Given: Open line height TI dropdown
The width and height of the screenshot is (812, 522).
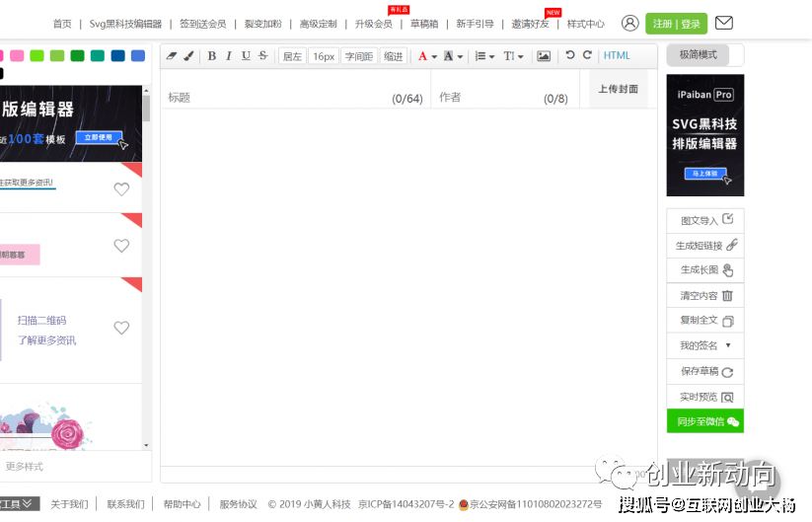Looking at the screenshot, I should pyautogui.click(x=514, y=56).
